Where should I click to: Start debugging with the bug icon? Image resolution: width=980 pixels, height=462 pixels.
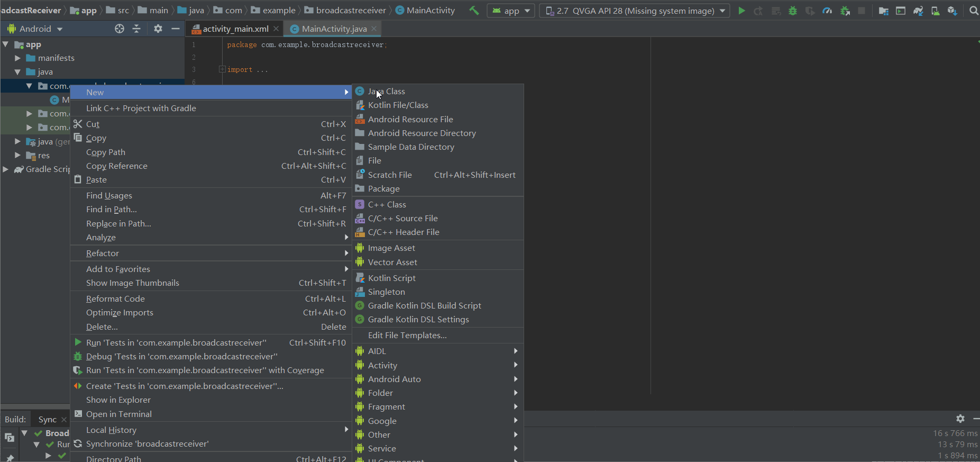[x=793, y=10]
